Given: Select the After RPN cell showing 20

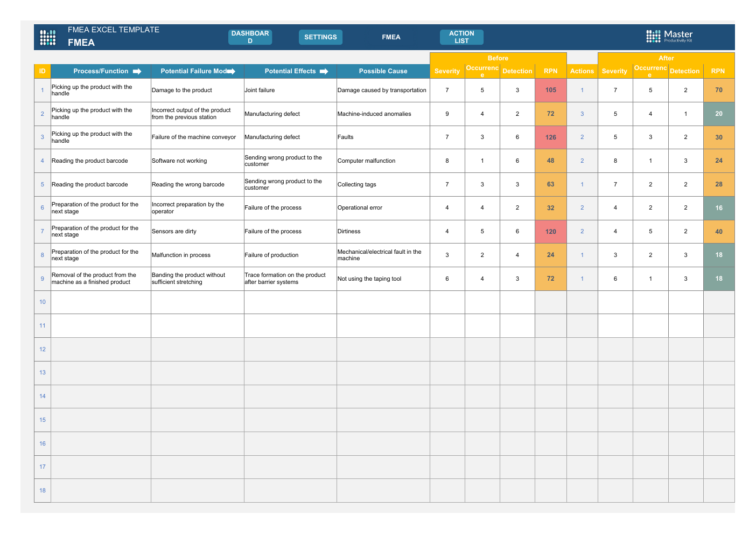Looking at the screenshot, I should (719, 114).
